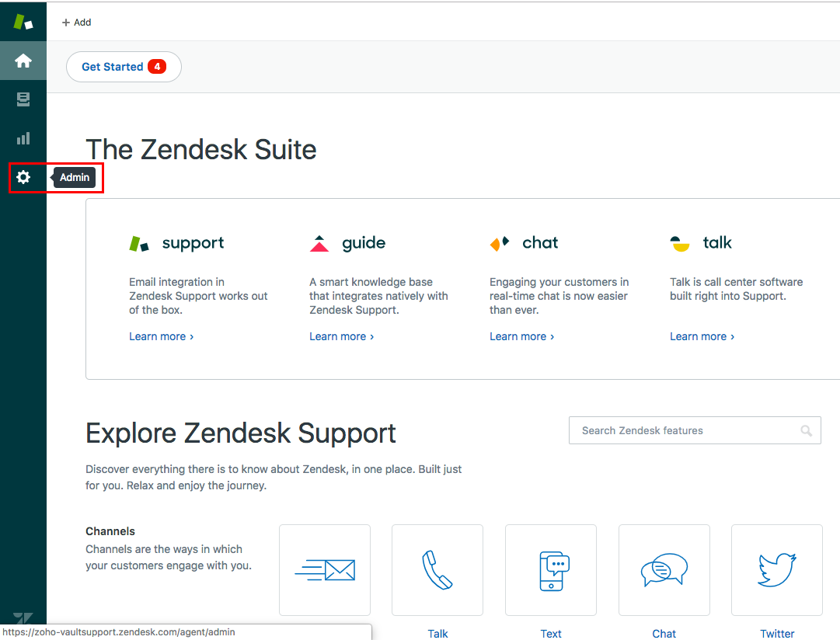Viewport: 840px width, 640px height.
Task: Open the Views tickets icon
Action: (x=23, y=99)
